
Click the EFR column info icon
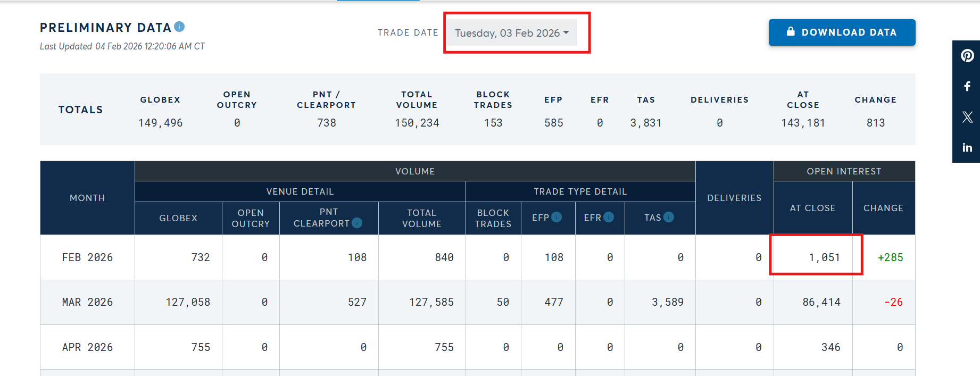[x=609, y=217]
